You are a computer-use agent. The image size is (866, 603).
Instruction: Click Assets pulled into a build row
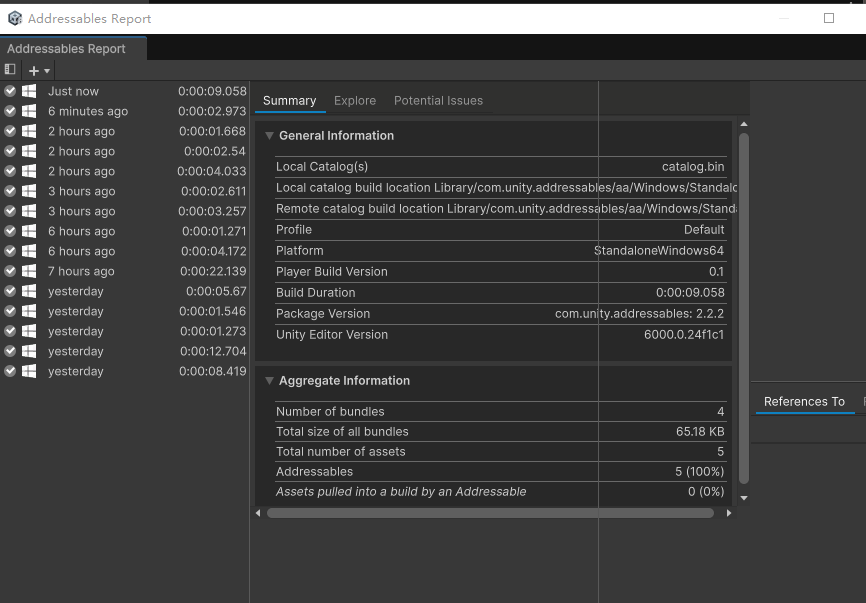pos(501,491)
